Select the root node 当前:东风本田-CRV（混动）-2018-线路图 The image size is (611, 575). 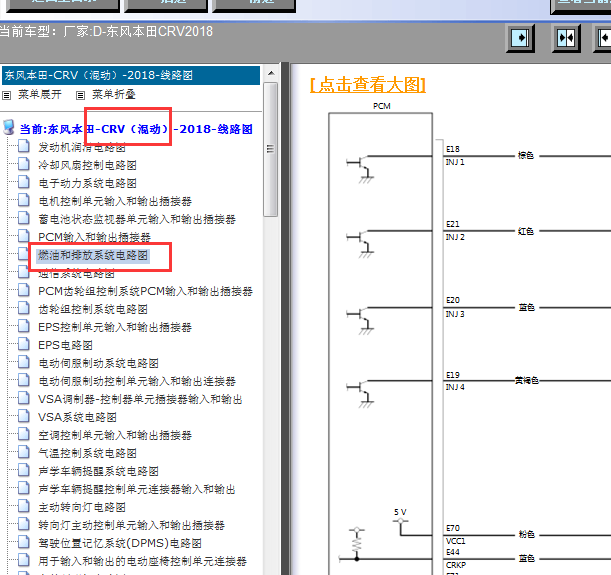pos(136,129)
